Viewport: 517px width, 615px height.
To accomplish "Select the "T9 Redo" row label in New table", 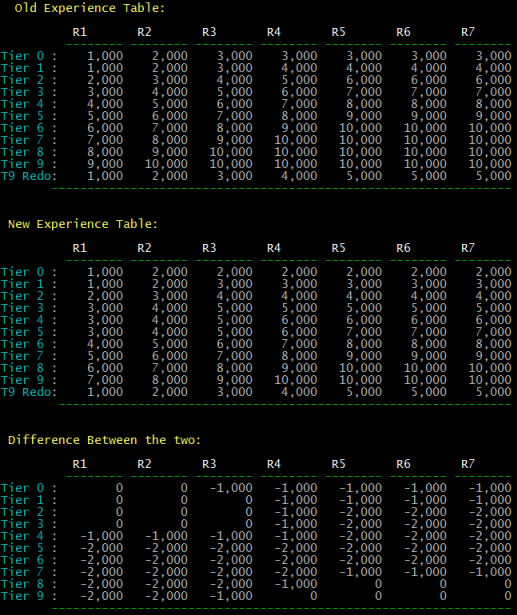I will (x=26, y=392).
